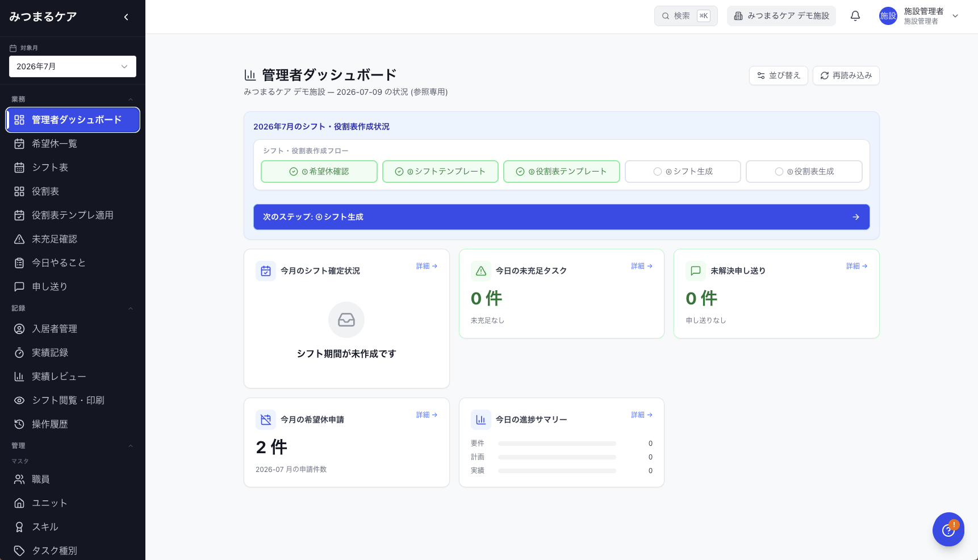Image resolution: width=978 pixels, height=560 pixels.
Task: Select the ①希望休確認 flow step
Action: tap(319, 172)
